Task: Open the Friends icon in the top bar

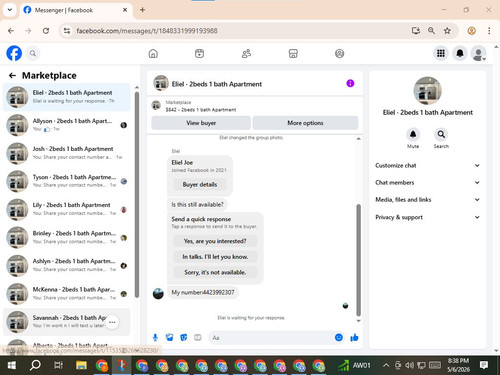Action: [x=246, y=53]
